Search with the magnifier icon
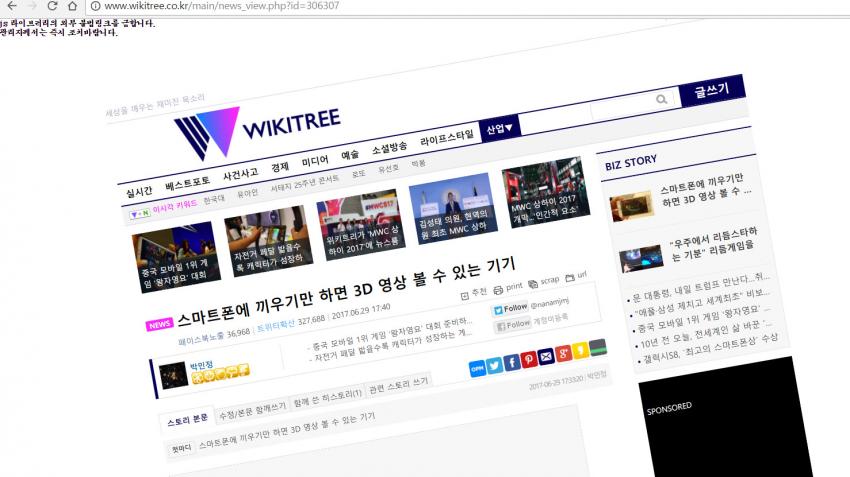The image size is (850, 477). tap(661, 99)
